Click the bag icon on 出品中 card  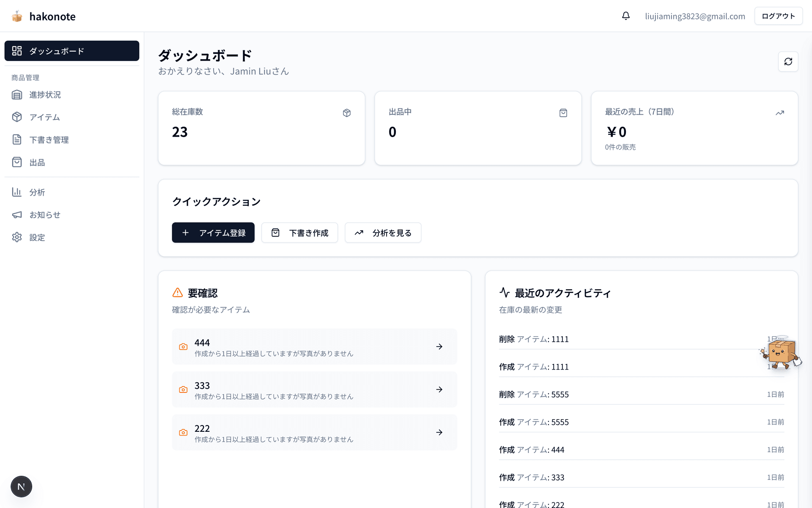(x=563, y=113)
